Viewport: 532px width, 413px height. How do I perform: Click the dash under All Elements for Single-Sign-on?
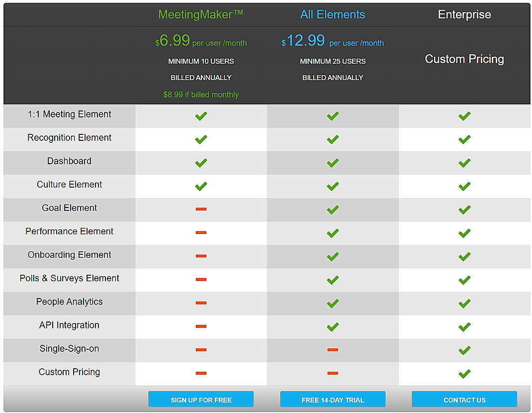(333, 350)
